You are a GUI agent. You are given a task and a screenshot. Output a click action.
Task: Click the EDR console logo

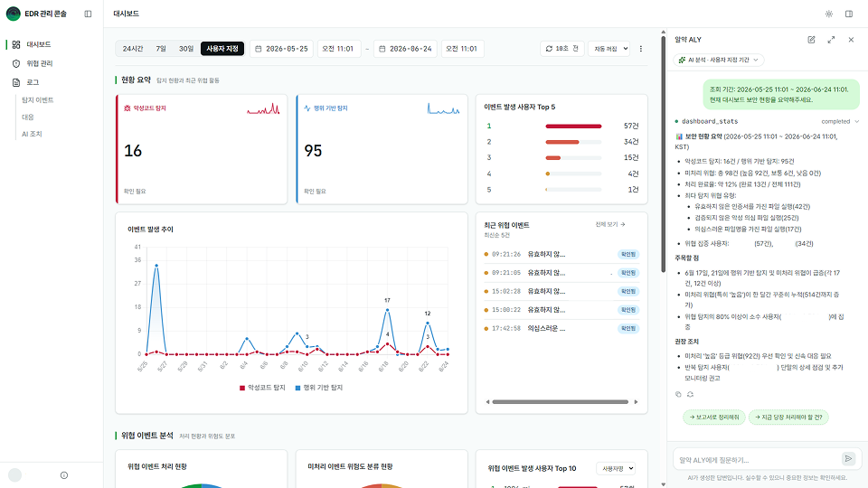[14, 14]
